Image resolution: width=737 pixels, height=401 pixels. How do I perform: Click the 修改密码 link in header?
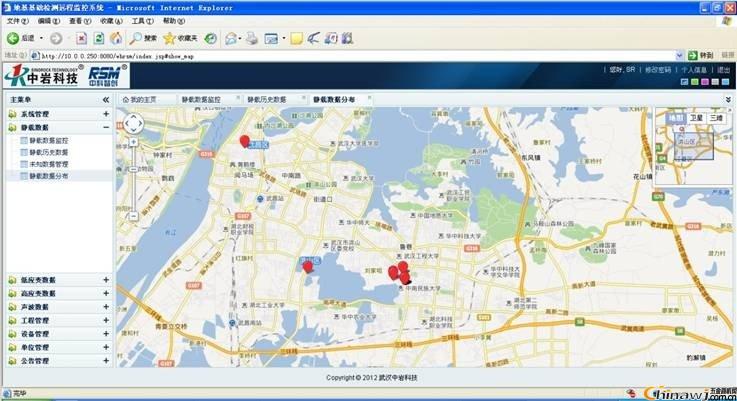coord(659,70)
